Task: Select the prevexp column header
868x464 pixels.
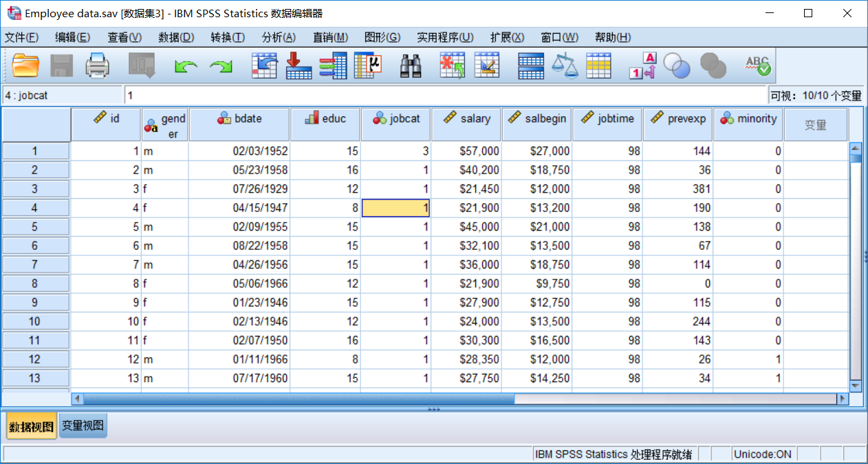Action: [678, 125]
